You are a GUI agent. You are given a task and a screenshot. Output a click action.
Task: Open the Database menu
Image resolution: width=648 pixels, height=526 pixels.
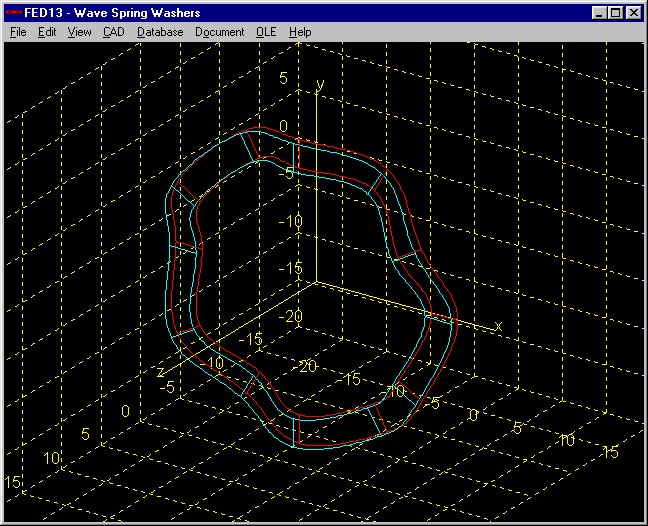(x=160, y=32)
